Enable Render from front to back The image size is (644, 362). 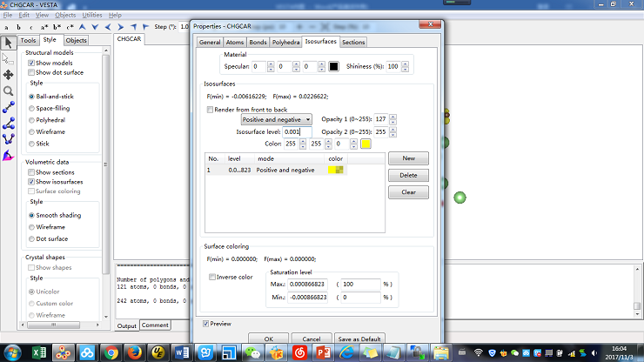[210, 110]
